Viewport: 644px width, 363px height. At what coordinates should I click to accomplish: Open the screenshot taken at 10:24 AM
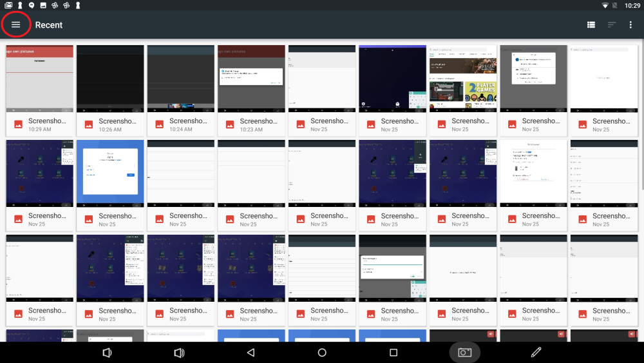tap(181, 90)
